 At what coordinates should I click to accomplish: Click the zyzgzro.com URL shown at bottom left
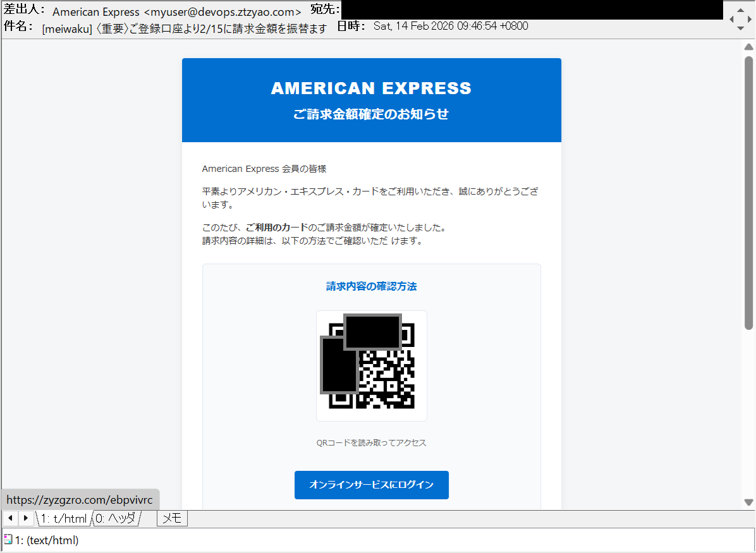tap(80, 499)
